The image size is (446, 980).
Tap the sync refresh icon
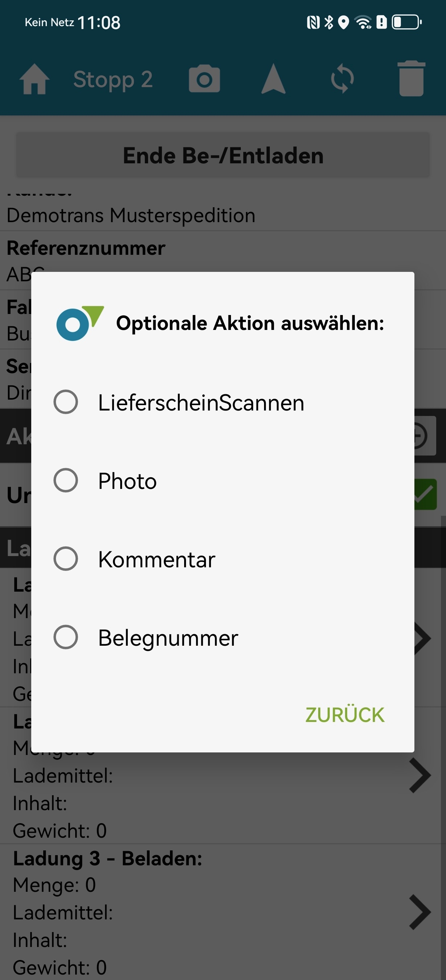tap(342, 79)
